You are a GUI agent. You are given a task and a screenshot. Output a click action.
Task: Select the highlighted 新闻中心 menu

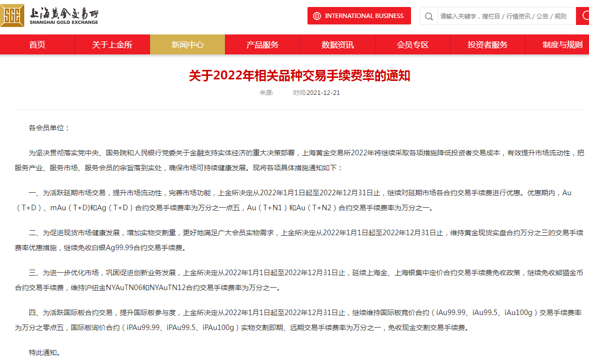(187, 44)
